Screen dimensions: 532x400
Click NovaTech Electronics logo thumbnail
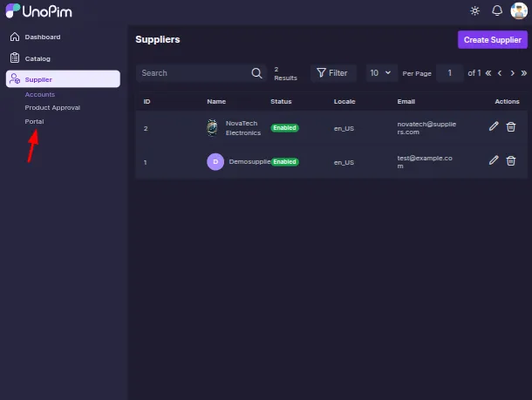(x=213, y=128)
